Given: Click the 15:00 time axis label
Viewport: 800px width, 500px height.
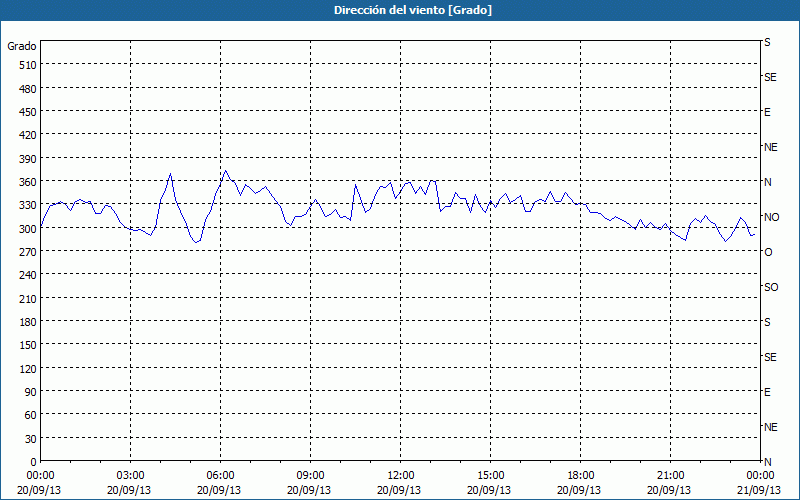Looking at the screenshot, I should (490, 476).
